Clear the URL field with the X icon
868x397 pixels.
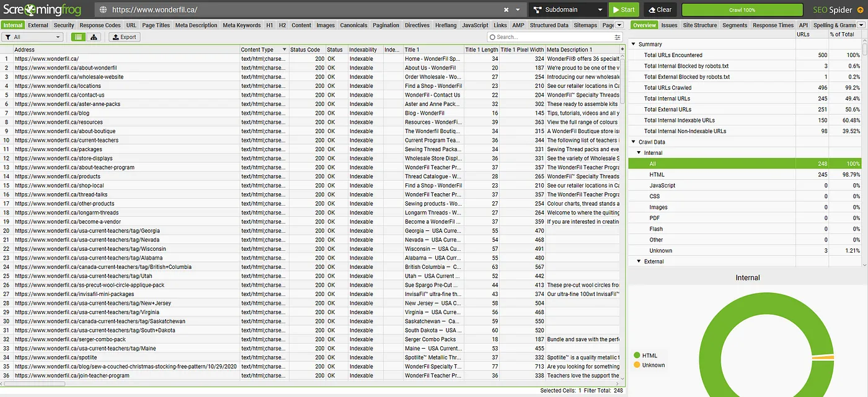click(506, 10)
